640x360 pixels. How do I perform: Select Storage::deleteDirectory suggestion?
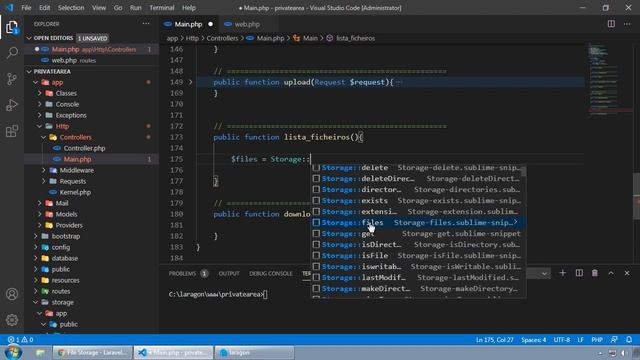(416, 179)
